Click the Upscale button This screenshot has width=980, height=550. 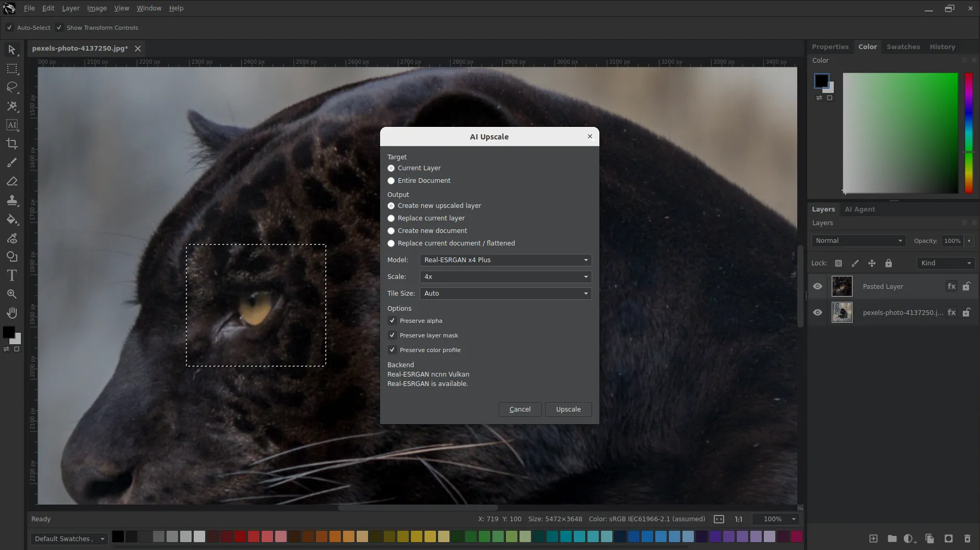tap(568, 409)
